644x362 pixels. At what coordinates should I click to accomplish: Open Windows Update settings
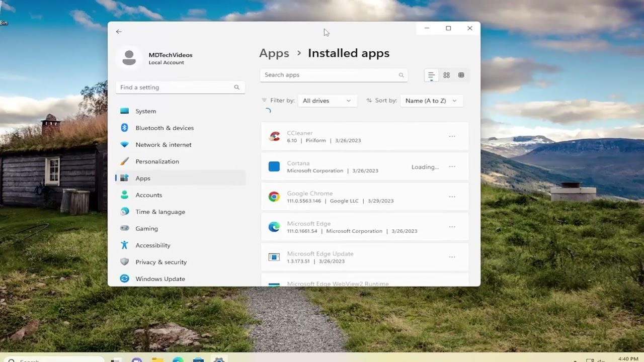pos(181,279)
